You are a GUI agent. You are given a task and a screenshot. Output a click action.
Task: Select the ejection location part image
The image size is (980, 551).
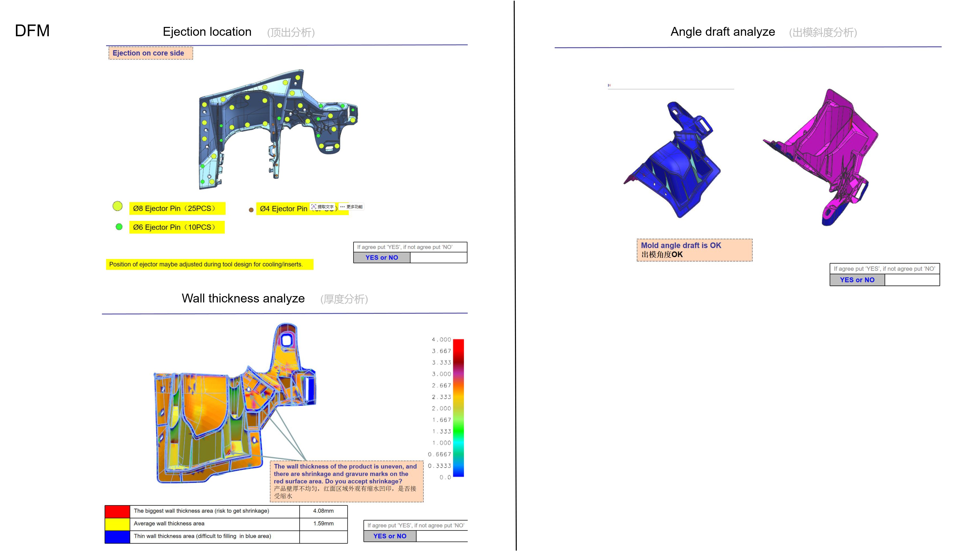(278, 129)
